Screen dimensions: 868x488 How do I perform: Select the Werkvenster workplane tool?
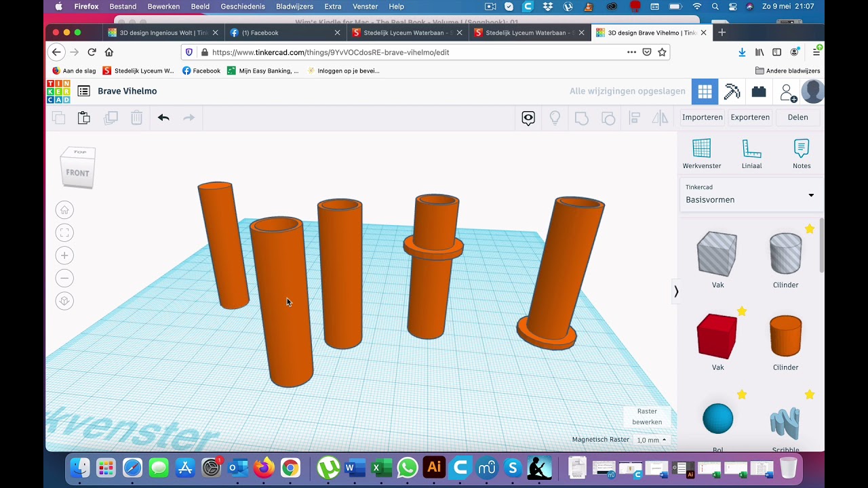click(702, 154)
